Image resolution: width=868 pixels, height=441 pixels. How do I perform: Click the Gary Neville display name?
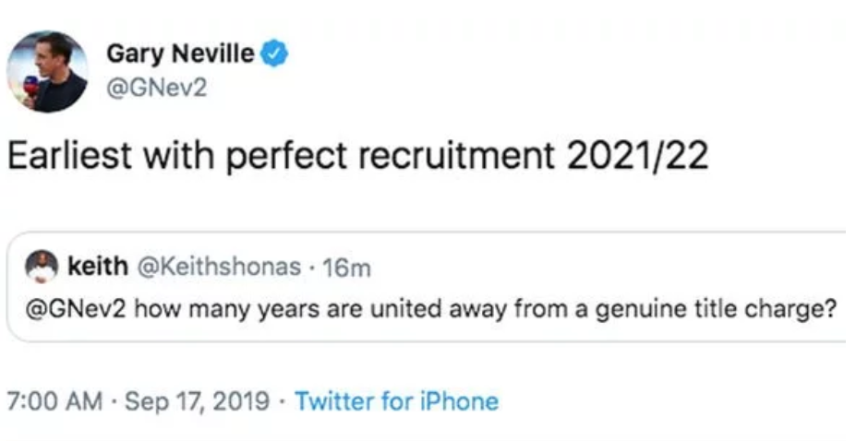179,53
